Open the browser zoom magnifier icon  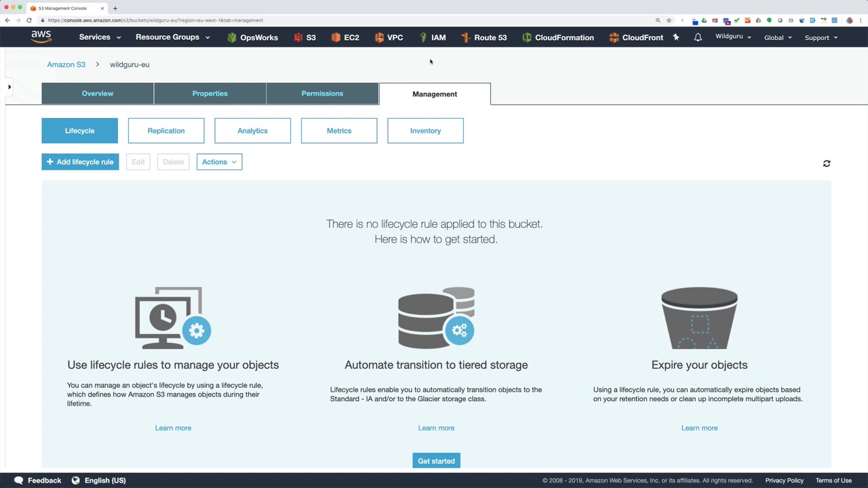658,20
